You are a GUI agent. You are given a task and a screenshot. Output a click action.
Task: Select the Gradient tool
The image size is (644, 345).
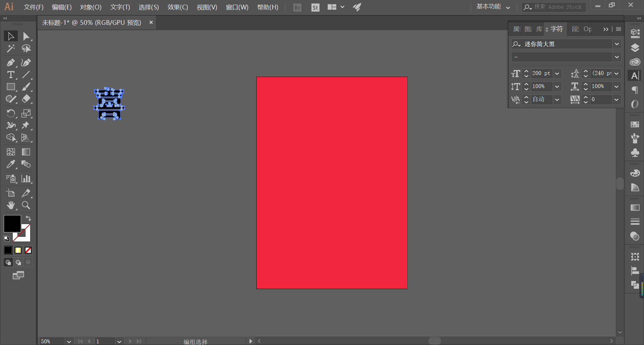click(26, 152)
